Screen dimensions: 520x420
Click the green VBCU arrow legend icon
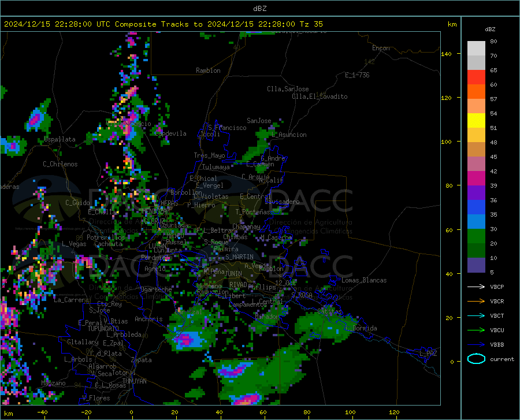tap(476, 330)
